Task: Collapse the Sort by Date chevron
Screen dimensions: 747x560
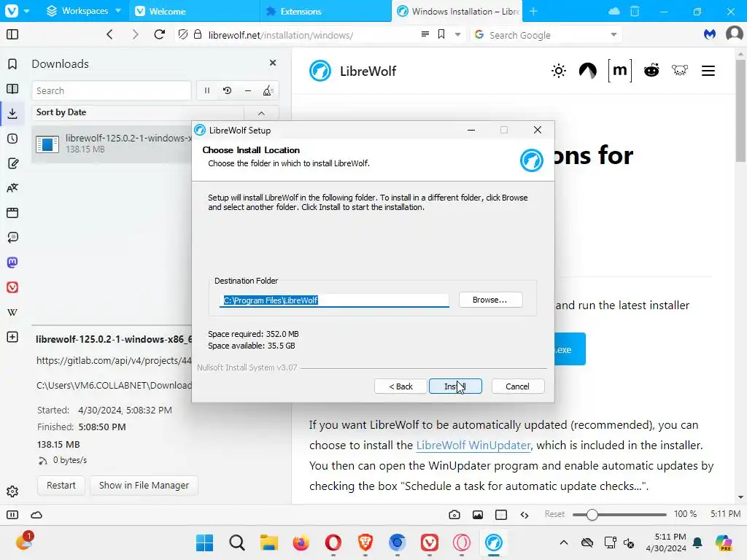Action: point(261,113)
